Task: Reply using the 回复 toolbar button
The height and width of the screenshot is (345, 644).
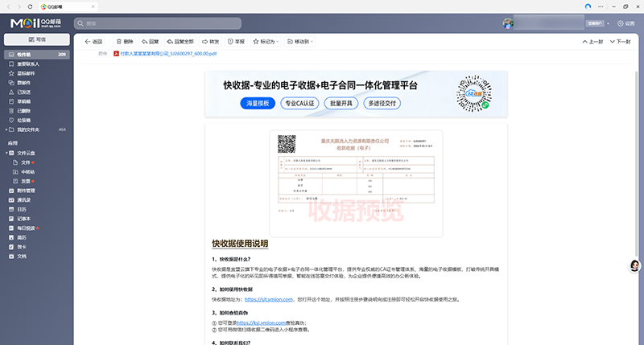Action: click(150, 41)
